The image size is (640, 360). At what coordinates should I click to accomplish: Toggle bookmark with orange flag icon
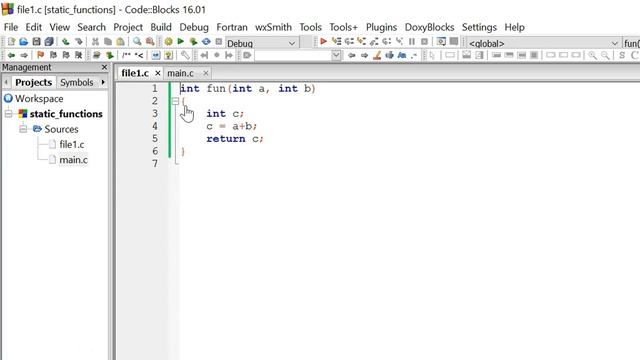(40, 55)
